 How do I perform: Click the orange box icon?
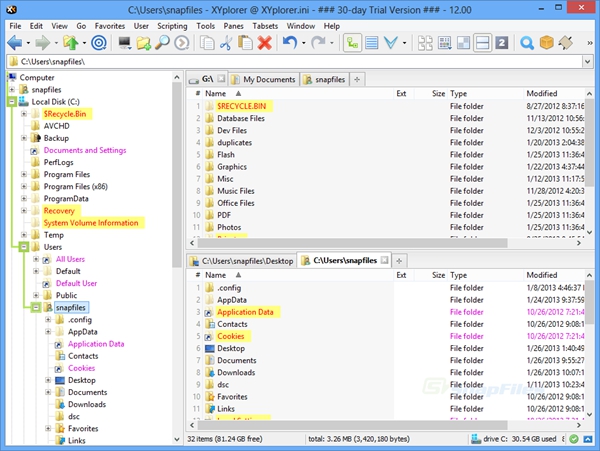coord(546,43)
